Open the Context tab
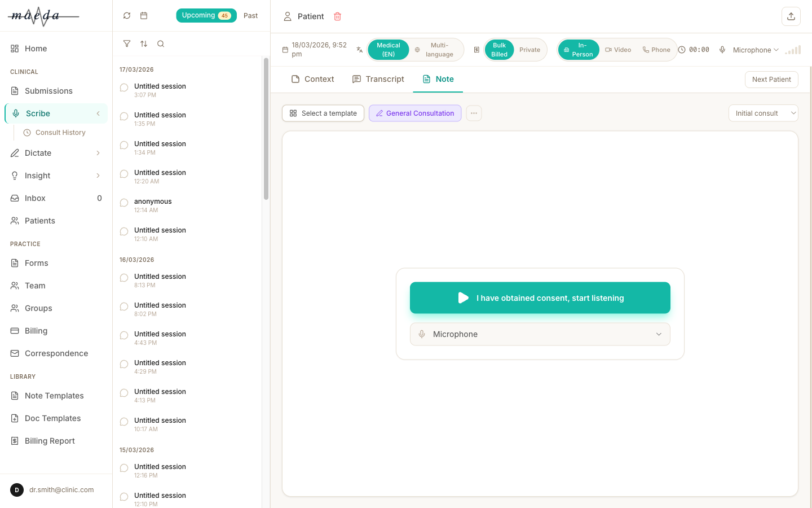The image size is (812, 508). (313, 80)
